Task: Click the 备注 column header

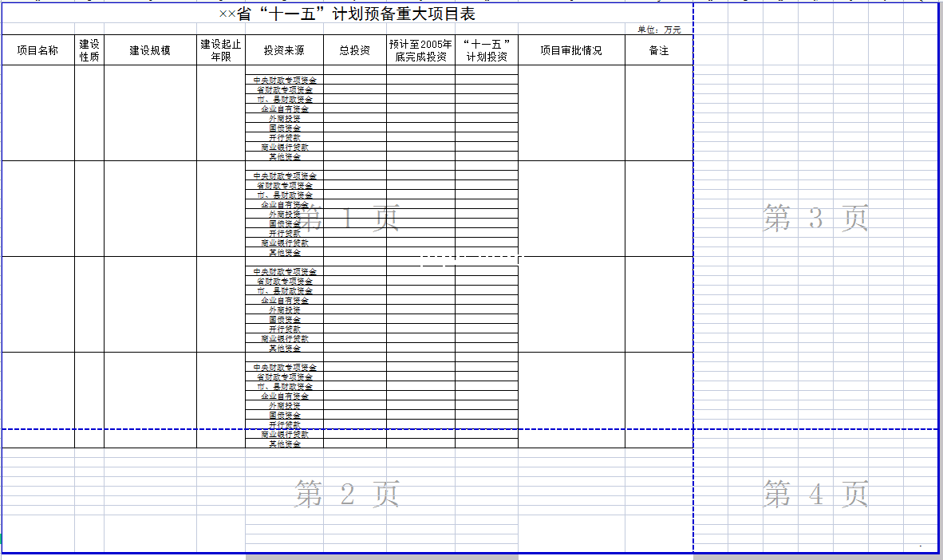Action: click(658, 50)
